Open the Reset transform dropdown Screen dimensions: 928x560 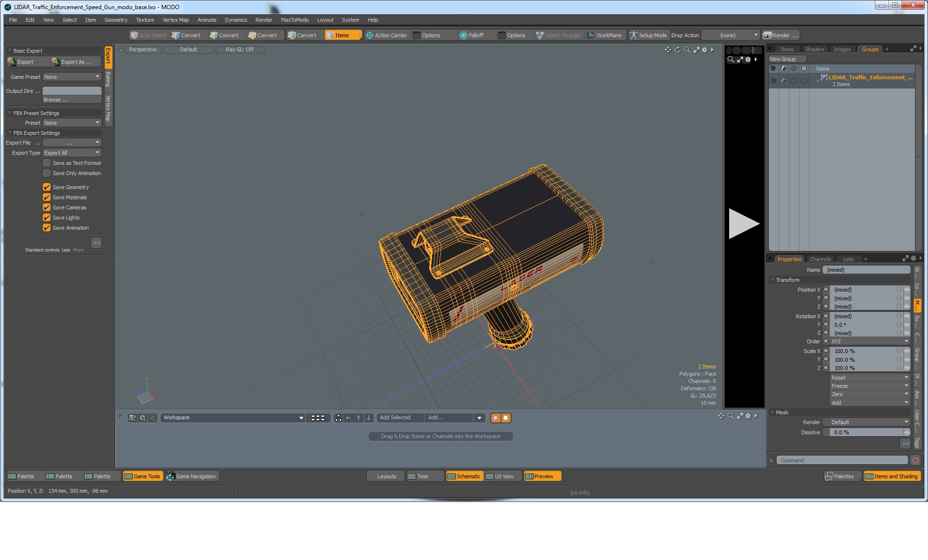(x=869, y=378)
